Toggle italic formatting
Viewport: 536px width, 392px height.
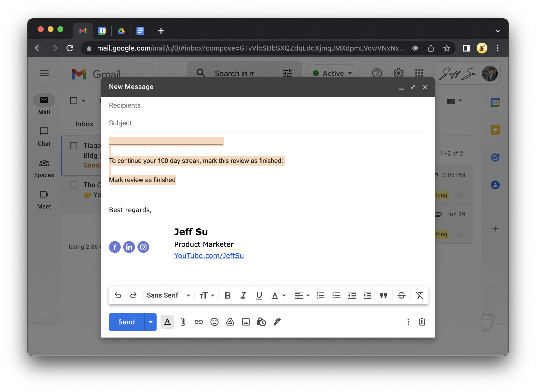tap(243, 295)
